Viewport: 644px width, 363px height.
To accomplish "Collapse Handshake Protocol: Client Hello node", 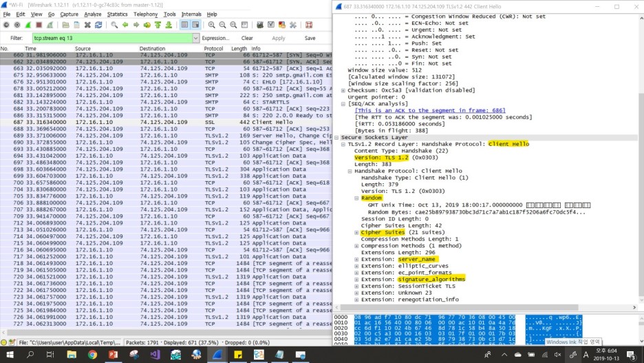I will (350, 171).
